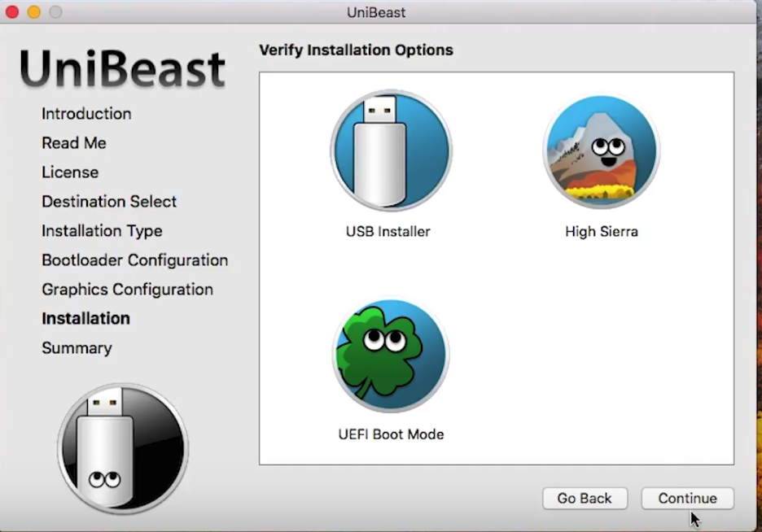Click the USB Installer drive icon
The width and height of the screenshot is (762, 532).
(391, 150)
